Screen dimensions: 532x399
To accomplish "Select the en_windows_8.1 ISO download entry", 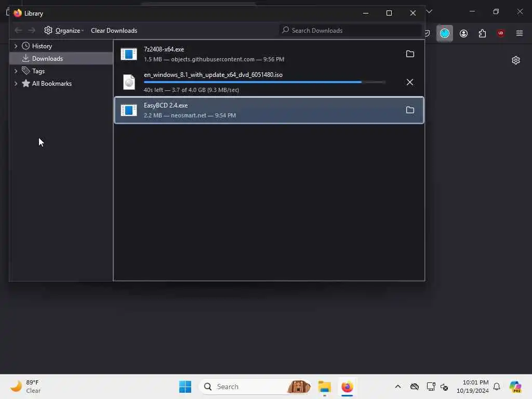I will (x=269, y=82).
